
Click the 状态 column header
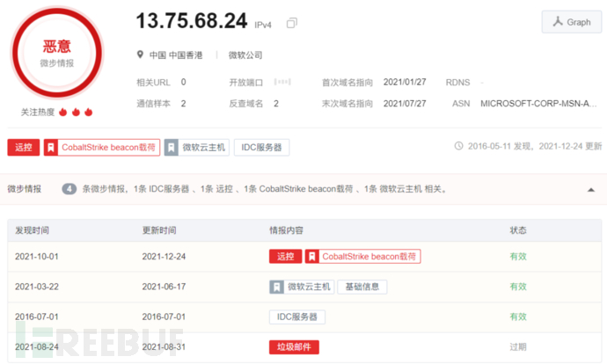tap(518, 230)
